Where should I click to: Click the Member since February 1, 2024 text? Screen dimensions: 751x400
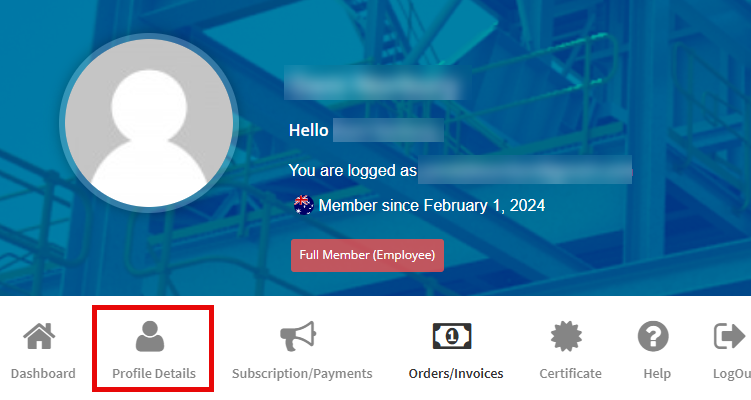(x=431, y=206)
